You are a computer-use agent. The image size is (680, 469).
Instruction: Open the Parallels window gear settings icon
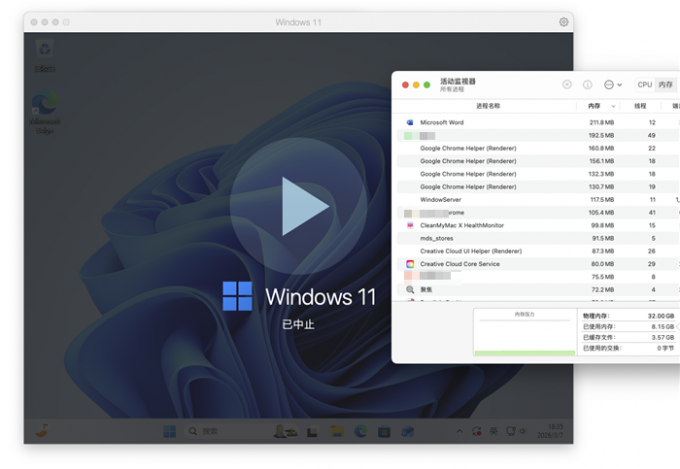click(x=563, y=22)
